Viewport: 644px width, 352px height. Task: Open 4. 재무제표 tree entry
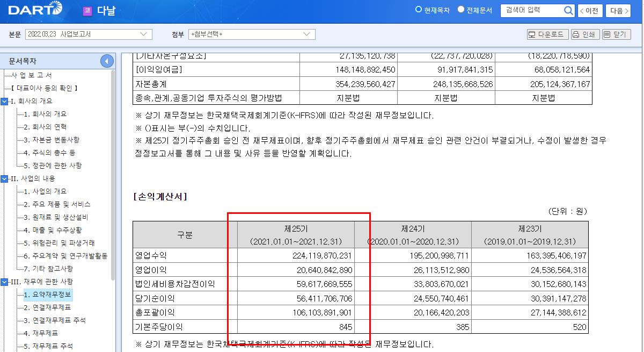coord(41,333)
